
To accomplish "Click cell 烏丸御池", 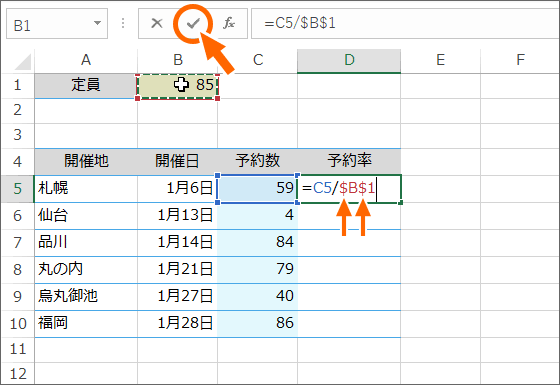I will [86, 297].
